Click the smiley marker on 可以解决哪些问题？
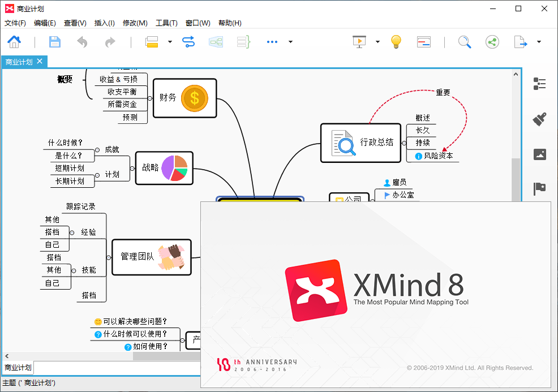558x392 pixels. pos(98,322)
